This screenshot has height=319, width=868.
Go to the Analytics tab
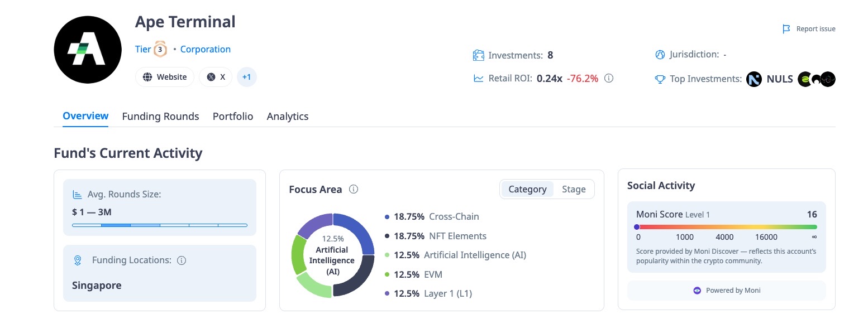tap(288, 117)
